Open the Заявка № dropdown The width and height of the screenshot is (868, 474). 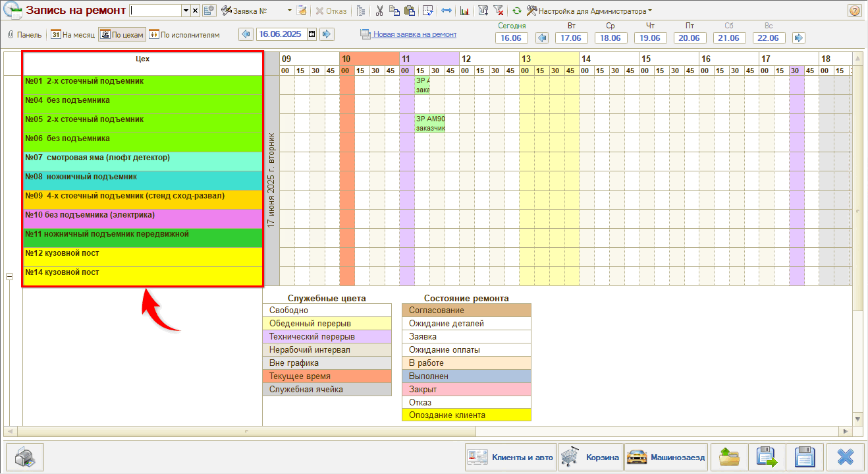[290, 11]
